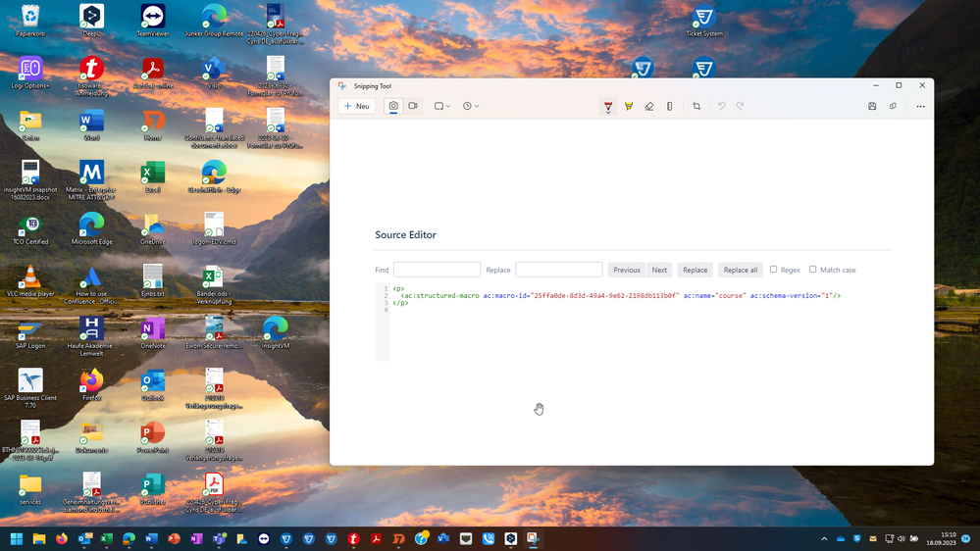Select the ballpoint pen tool

(x=608, y=106)
